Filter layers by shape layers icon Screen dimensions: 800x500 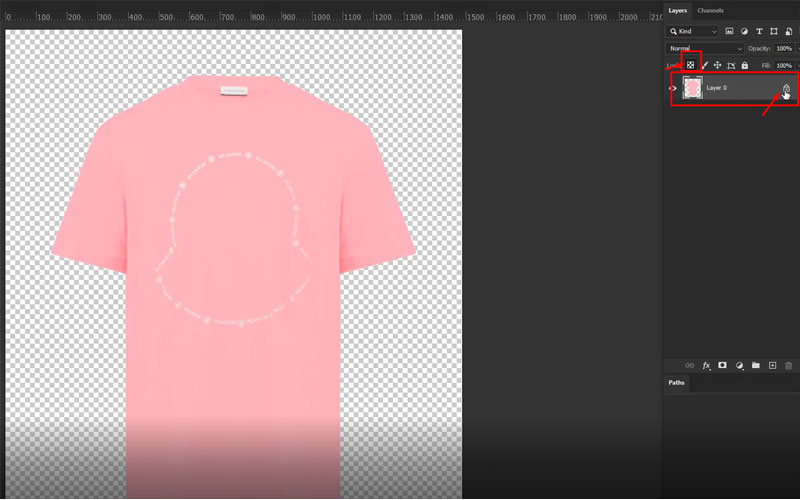774,31
